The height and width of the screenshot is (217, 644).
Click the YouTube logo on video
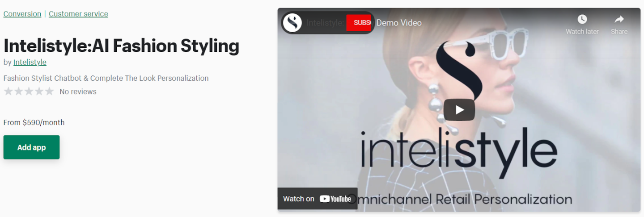pyautogui.click(x=335, y=199)
